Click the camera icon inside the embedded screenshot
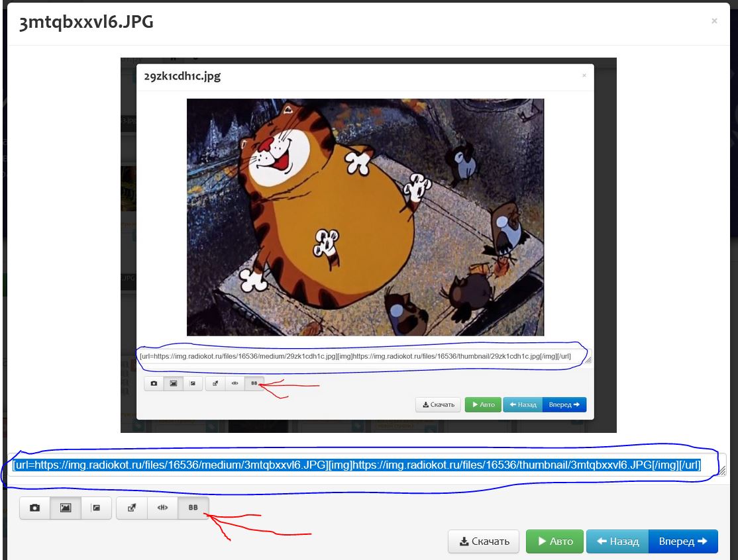738x560 pixels. (154, 383)
